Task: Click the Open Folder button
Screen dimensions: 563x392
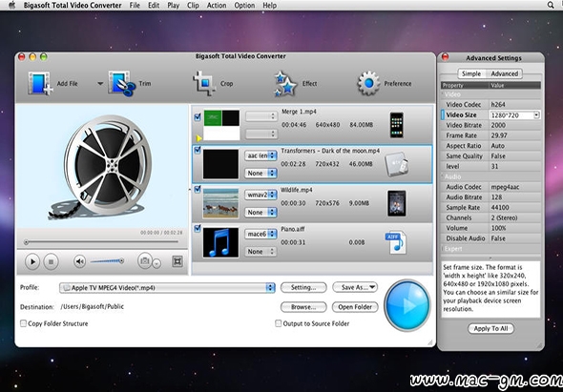Action: point(355,307)
